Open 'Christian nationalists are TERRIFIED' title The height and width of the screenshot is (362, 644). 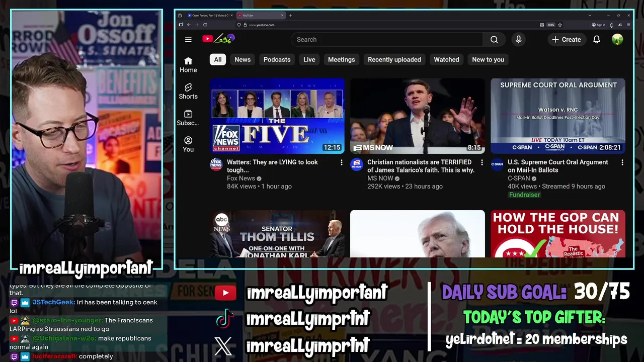point(421,166)
